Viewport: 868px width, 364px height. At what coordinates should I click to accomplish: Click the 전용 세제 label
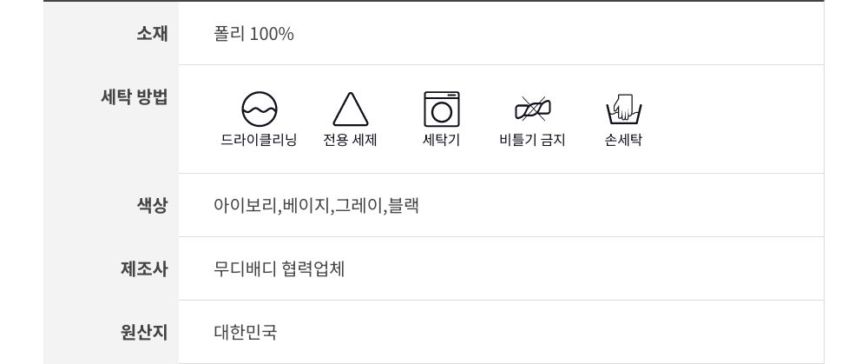[350, 140]
